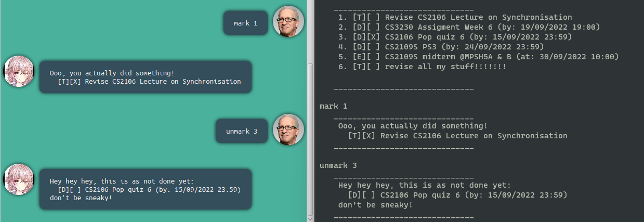Click the user avatar beside the "mark 1" bubble
Viewport: 644px width, 222px height.
point(288,22)
